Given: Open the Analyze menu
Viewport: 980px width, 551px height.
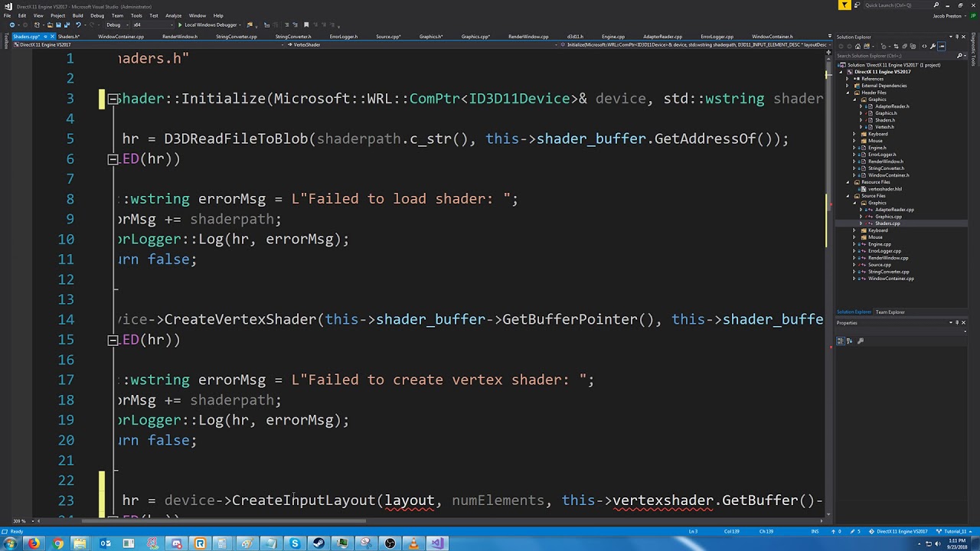Looking at the screenshot, I should [173, 15].
